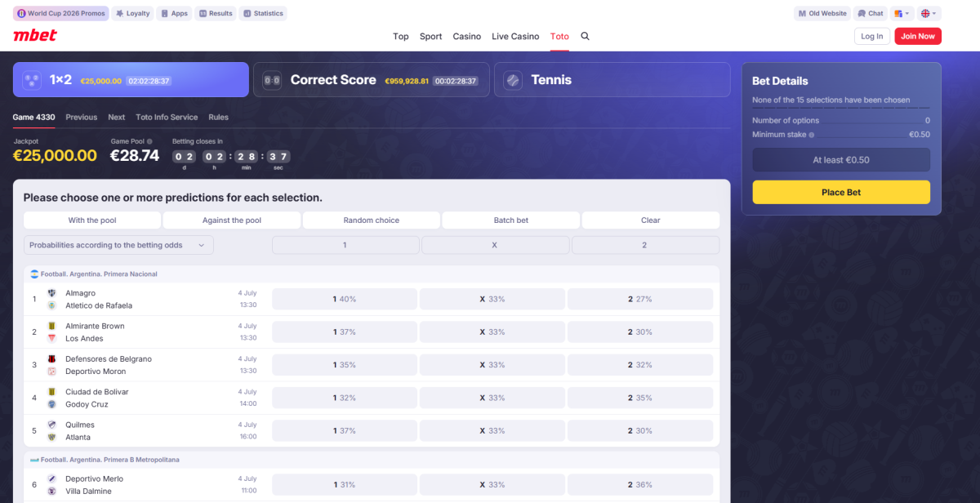Viewport: 980px width, 503px height.
Task: Pick X 33% for Almirante Brown match
Action: (492, 332)
